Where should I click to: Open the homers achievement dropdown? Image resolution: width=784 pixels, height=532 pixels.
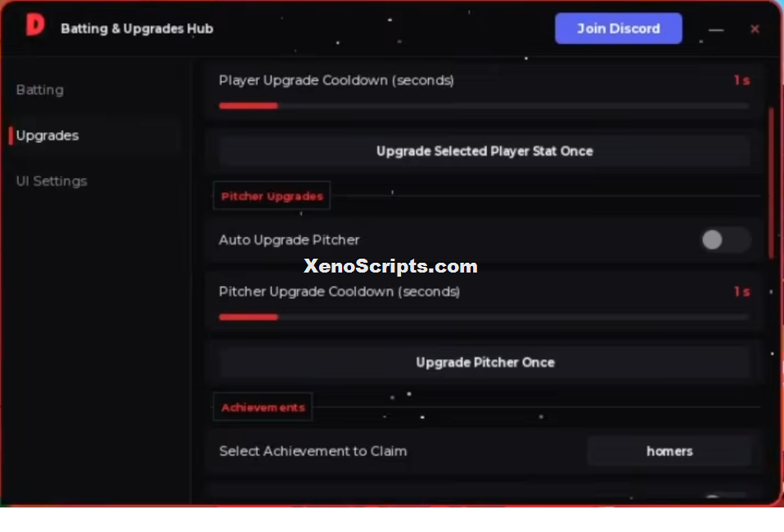click(x=669, y=451)
